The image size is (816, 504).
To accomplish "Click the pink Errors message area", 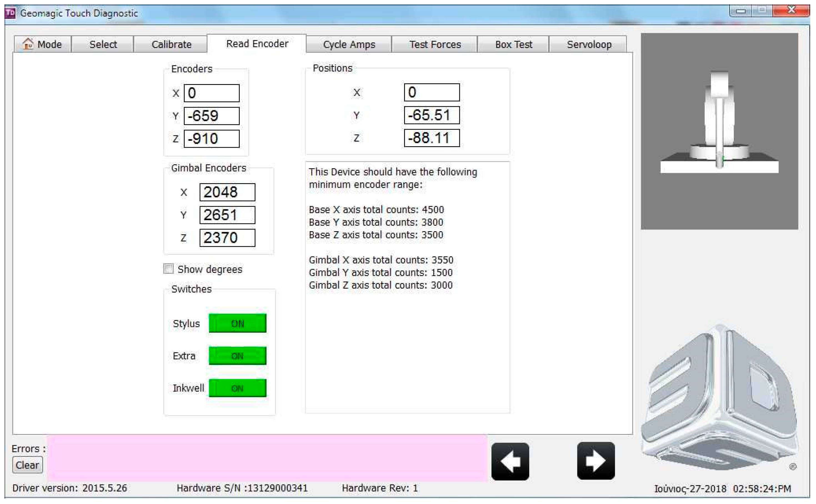I will click(x=267, y=457).
